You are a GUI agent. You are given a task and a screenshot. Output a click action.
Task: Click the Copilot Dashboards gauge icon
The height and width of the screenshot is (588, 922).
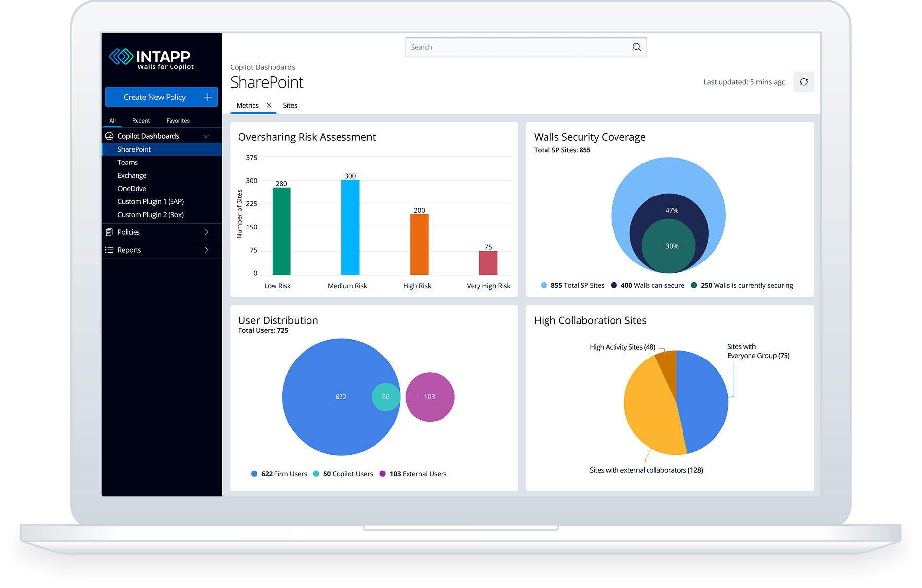point(109,136)
